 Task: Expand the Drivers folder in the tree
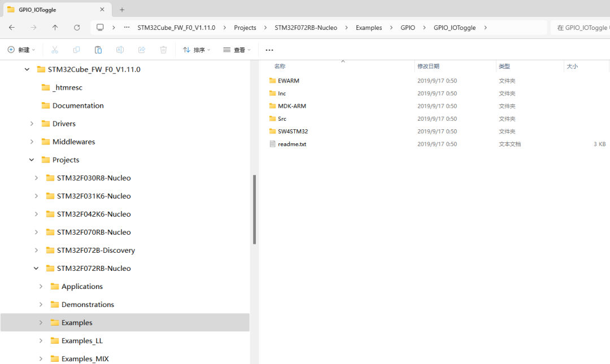(x=32, y=123)
